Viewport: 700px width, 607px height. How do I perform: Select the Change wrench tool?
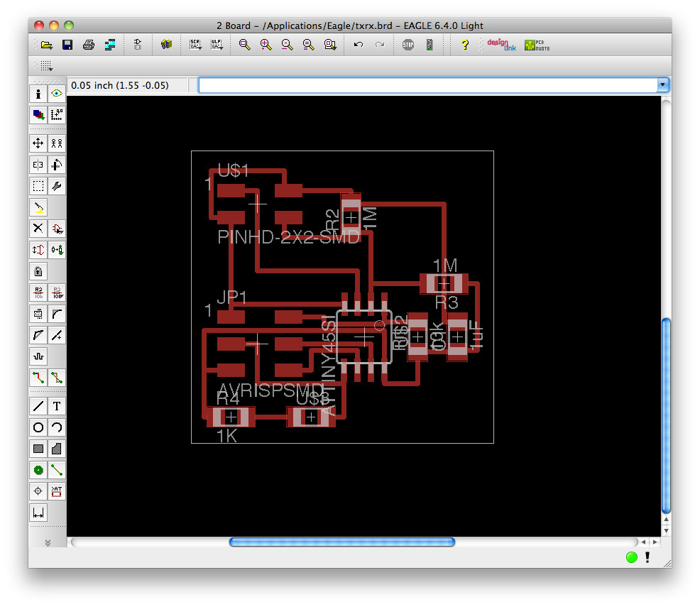(x=57, y=186)
